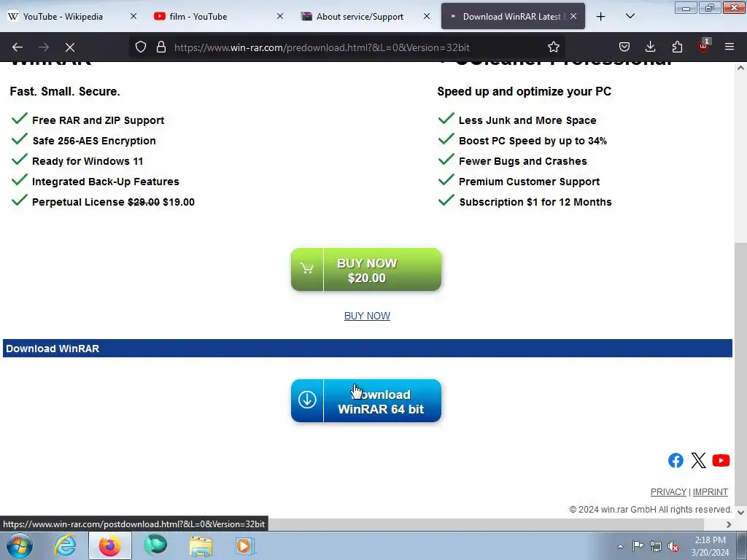Click 'Safe 256-AES Encryption' text
Viewport: 747px width, 560px height.
pyautogui.click(x=94, y=141)
